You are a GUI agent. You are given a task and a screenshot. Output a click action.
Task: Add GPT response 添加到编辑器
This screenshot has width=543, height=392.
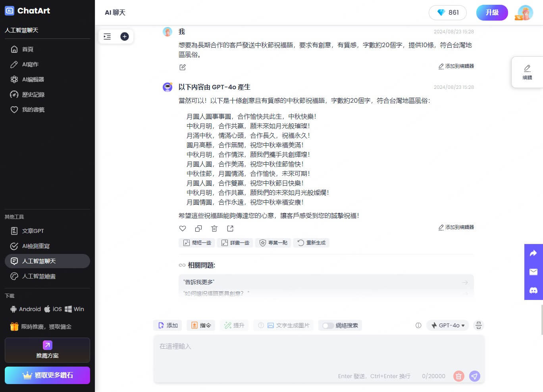[x=456, y=227]
